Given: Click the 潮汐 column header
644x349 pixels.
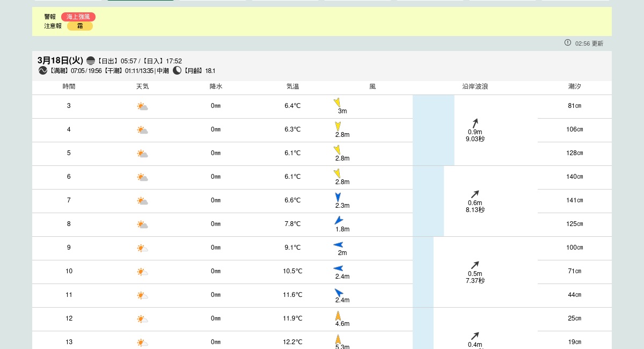Looking at the screenshot, I should coord(575,86).
